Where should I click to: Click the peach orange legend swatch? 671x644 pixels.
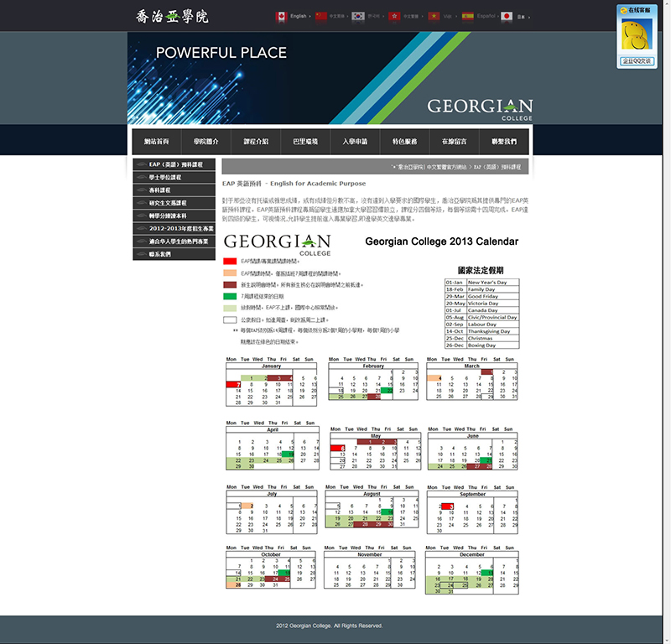click(x=230, y=273)
